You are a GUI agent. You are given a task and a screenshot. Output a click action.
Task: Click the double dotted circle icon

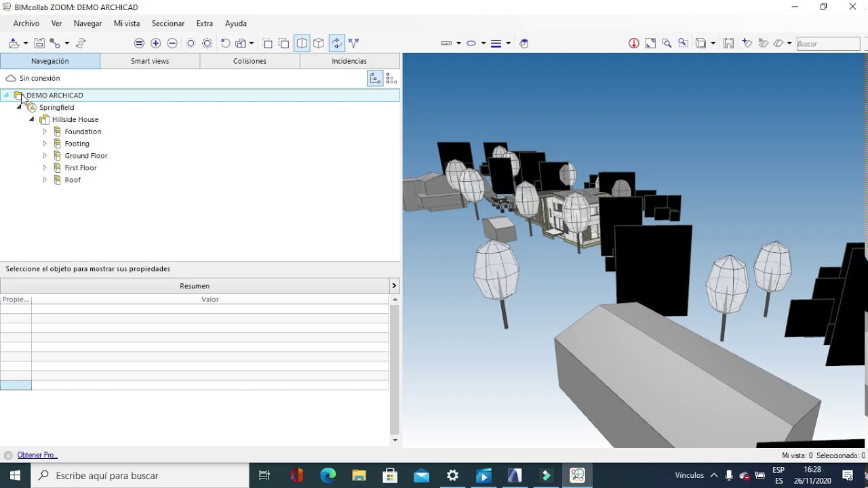(x=208, y=43)
